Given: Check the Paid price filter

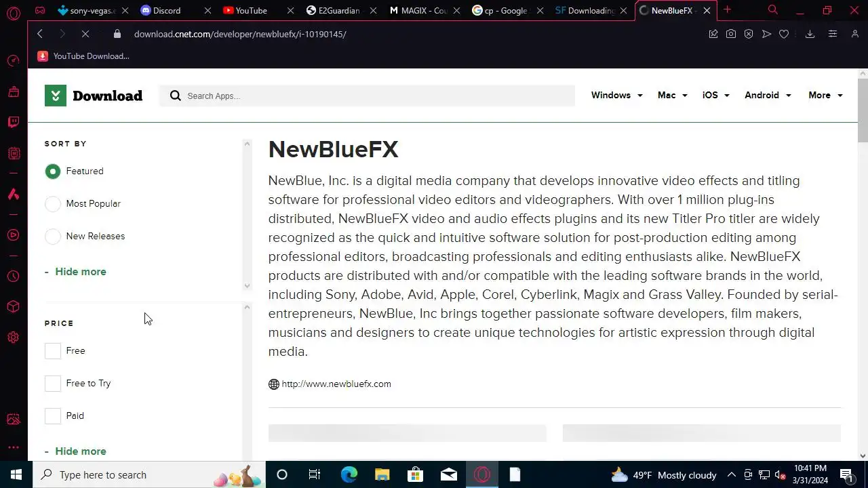Looking at the screenshot, I should click(53, 416).
